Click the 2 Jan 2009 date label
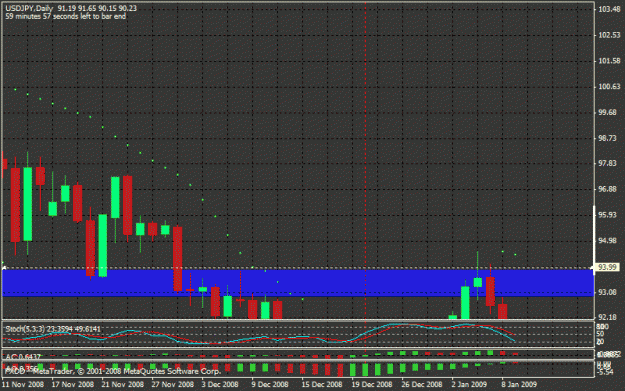625x391 pixels. 469,385
